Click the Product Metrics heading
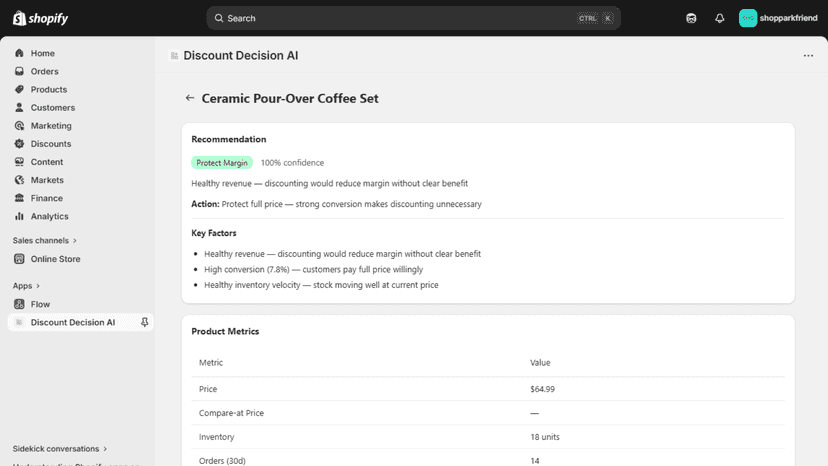 click(225, 331)
